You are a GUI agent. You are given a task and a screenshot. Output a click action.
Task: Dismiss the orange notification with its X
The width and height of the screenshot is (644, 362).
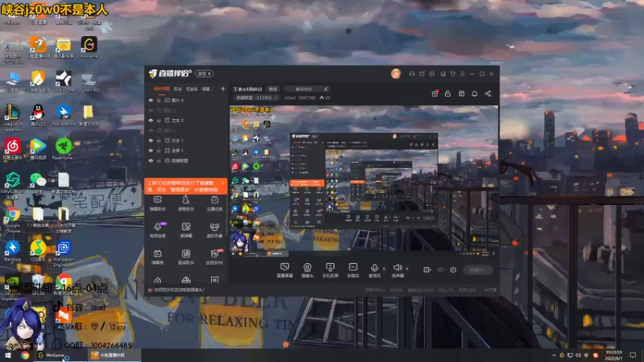pyautogui.click(x=223, y=183)
